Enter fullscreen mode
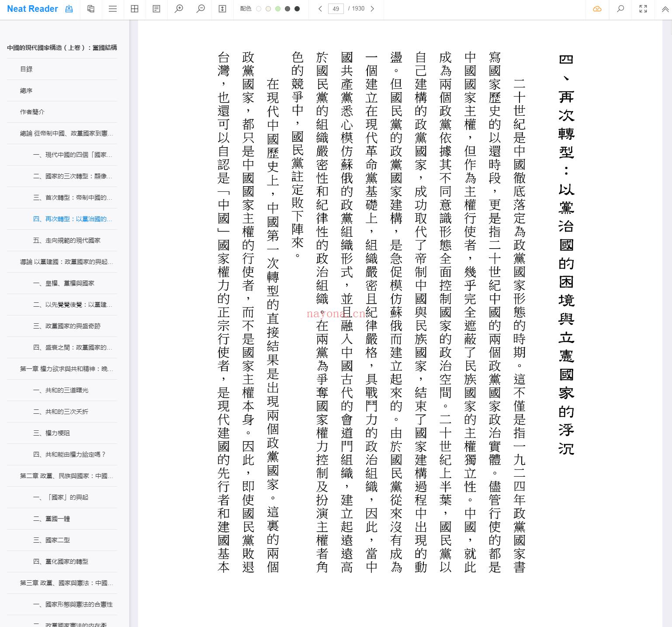Viewport: 672px width, 627px height. pos(643,9)
